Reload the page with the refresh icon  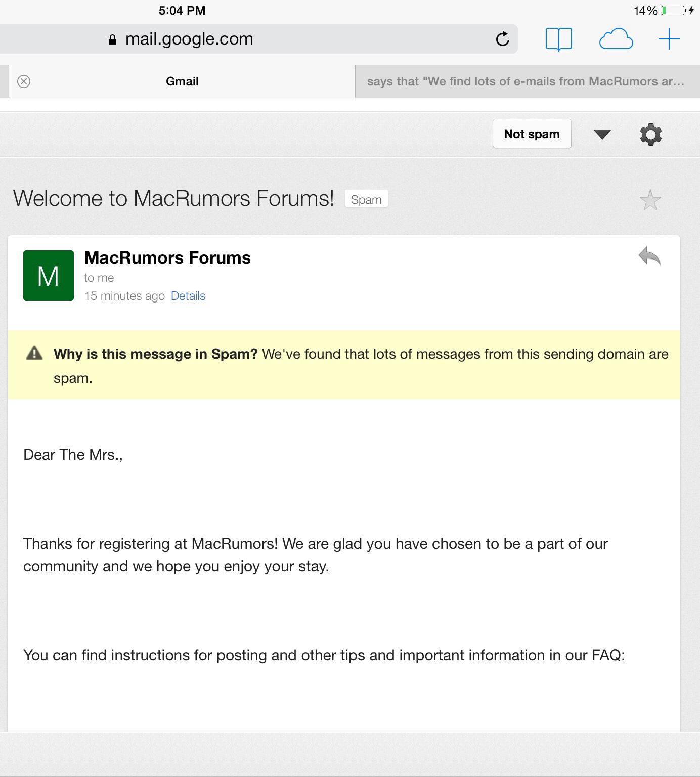502,39
